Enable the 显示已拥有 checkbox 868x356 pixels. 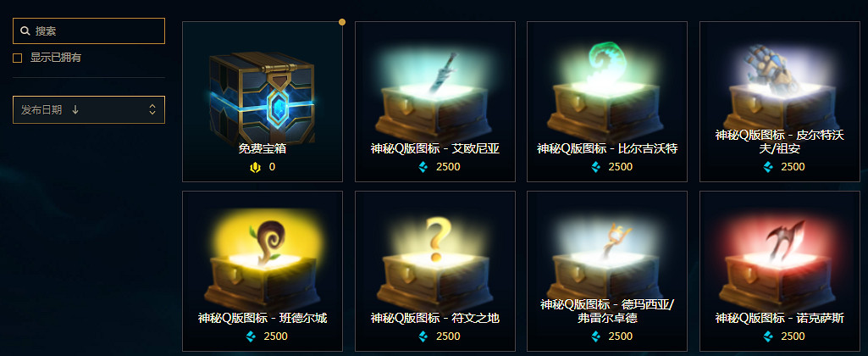[x=18, y=58]
